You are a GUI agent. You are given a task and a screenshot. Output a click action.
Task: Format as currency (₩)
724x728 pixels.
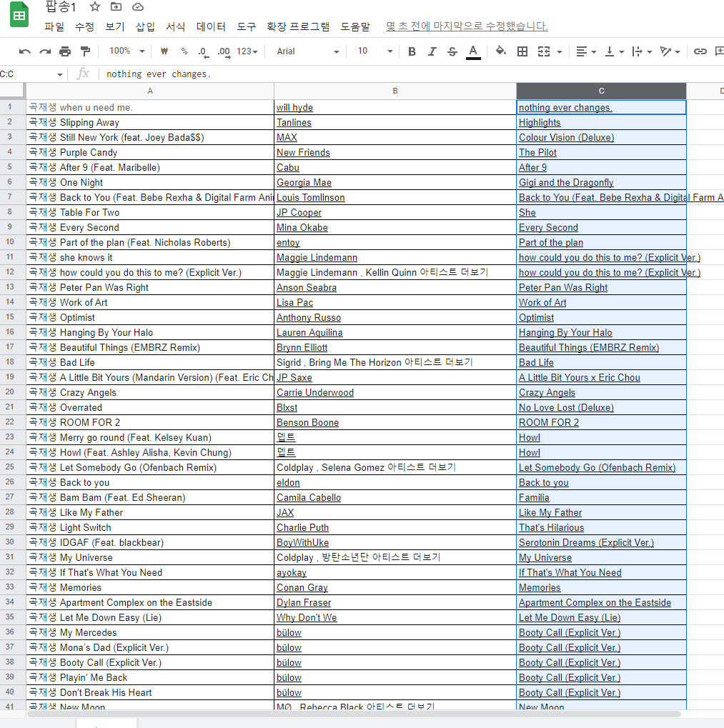164,51
